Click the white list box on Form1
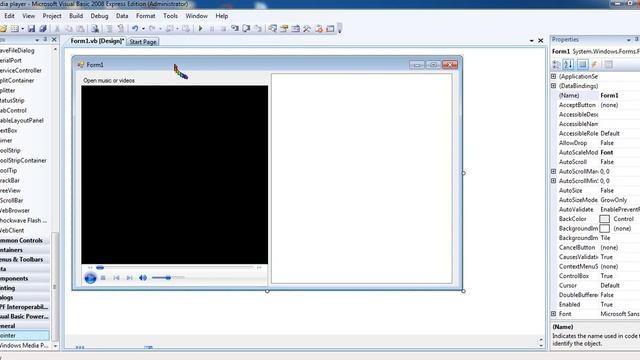The height and width of the screenshot is (360, 640). pyautogui.click(x=362, y=178)
